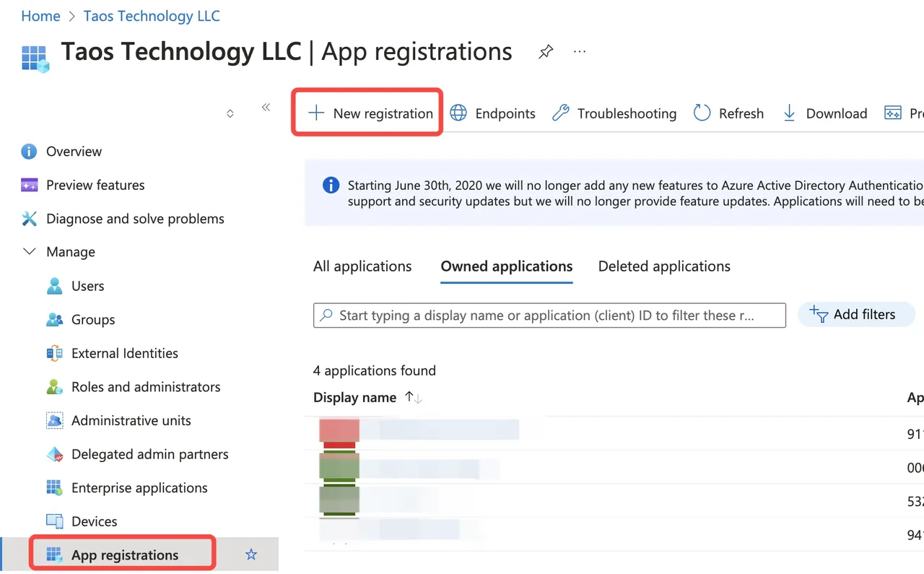
Task: Click the External Identities icon
Action: (x=55, y=354)
